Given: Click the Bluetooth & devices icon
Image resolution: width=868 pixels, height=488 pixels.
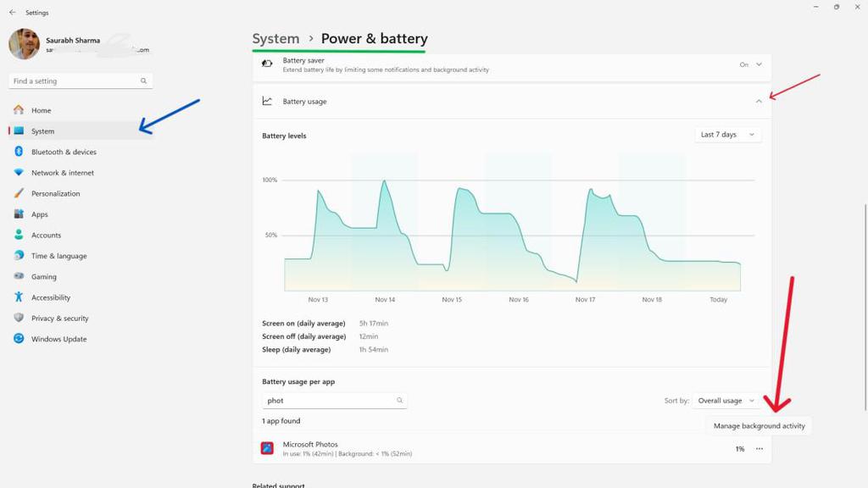Looking at the screenshot, I should pos(19,152).
